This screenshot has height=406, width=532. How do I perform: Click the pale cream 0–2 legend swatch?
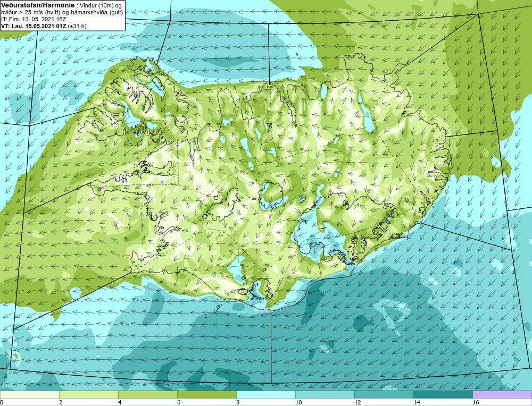[29, 394]
